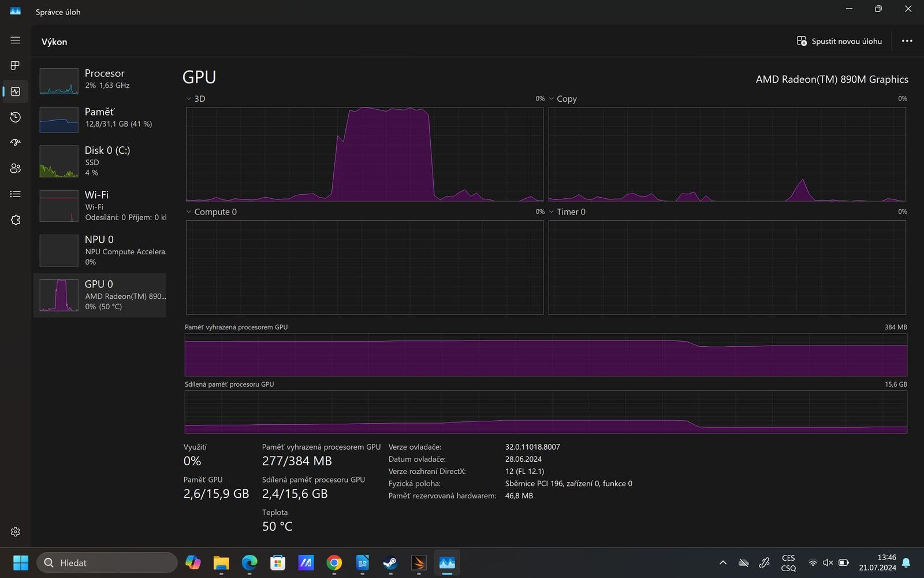
Task: Select Disk 0 (C:) performance item
Action: point(100,161)
